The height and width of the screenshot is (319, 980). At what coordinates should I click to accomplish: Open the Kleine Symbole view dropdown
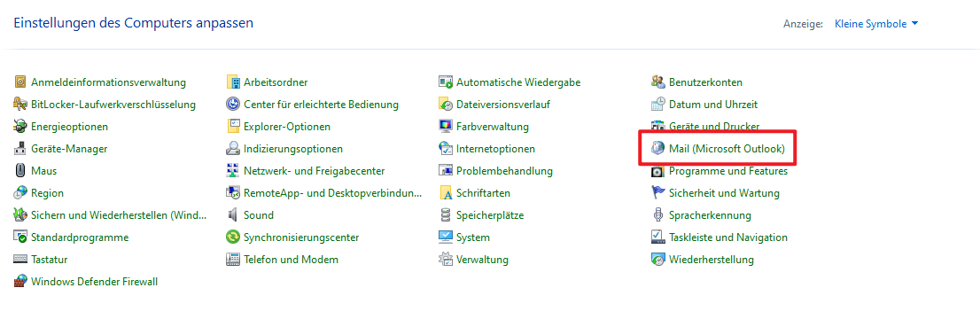(x=876, y=24)
